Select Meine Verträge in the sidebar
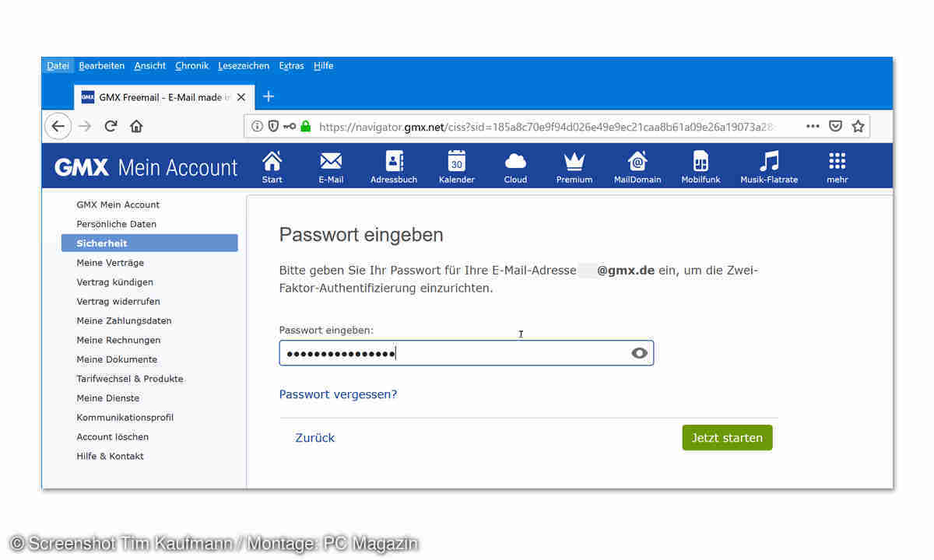The image size is (934, 560). pos(110,263)
